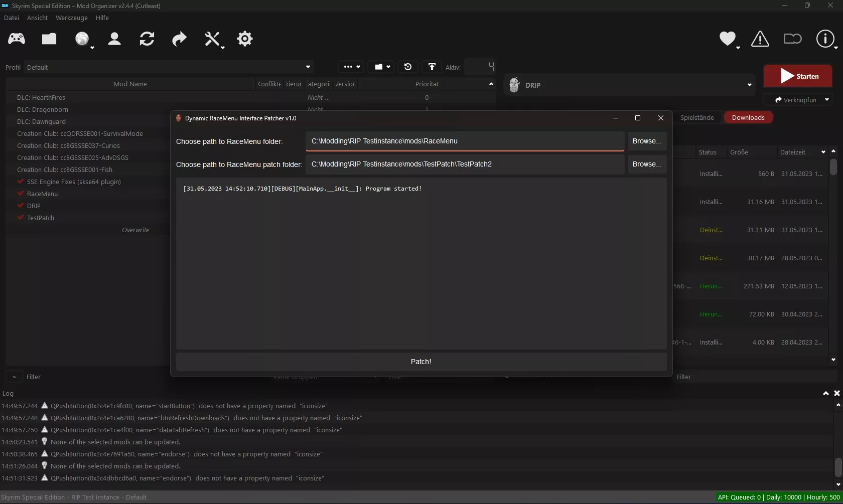843x504 pixels.
Task: Disable the DRIP mod checkbox
Action: point(21,206)
